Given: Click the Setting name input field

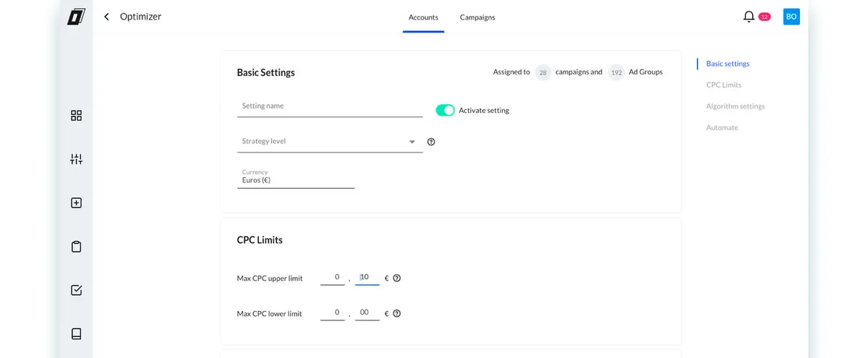Looking at the screenshot, I should coord(330,106).
